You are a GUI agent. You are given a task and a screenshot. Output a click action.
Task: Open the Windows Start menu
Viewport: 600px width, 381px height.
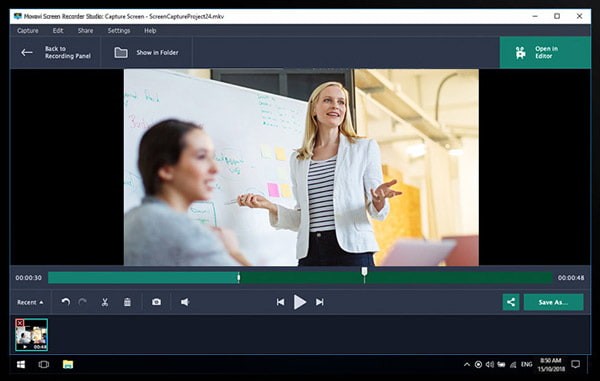(x=21, y=364)
